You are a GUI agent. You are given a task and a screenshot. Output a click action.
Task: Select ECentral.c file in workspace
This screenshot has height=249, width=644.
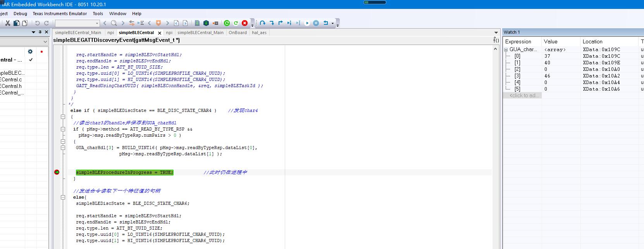pos(11,79)
